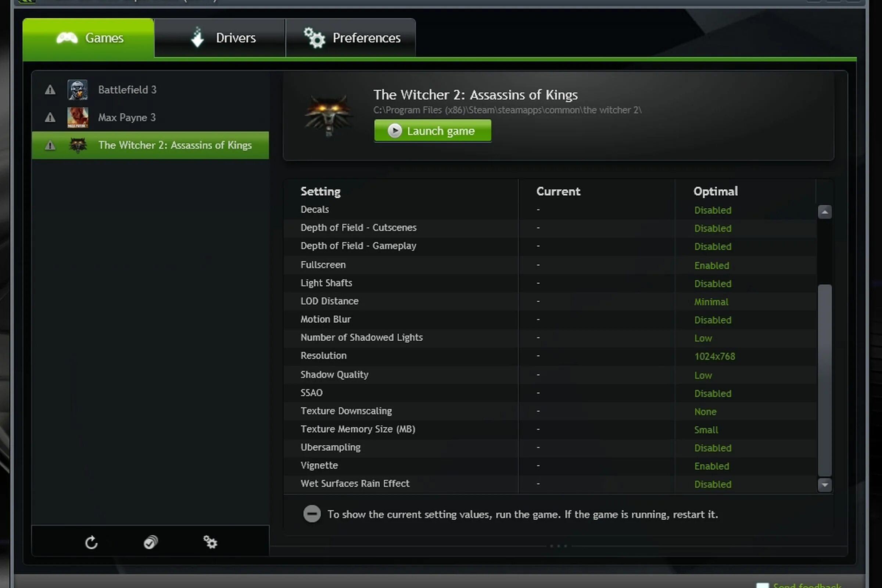
Task: Select the Games tab
Action: tap(88, 39)
